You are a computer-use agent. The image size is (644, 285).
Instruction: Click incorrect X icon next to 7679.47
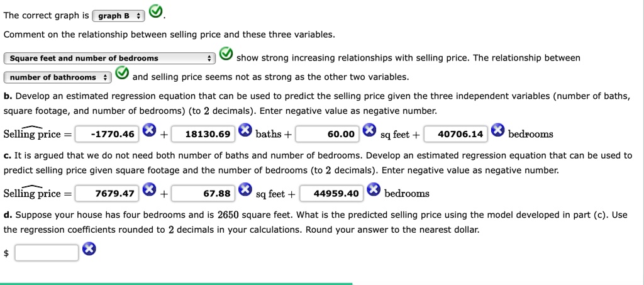coord(149,190)
